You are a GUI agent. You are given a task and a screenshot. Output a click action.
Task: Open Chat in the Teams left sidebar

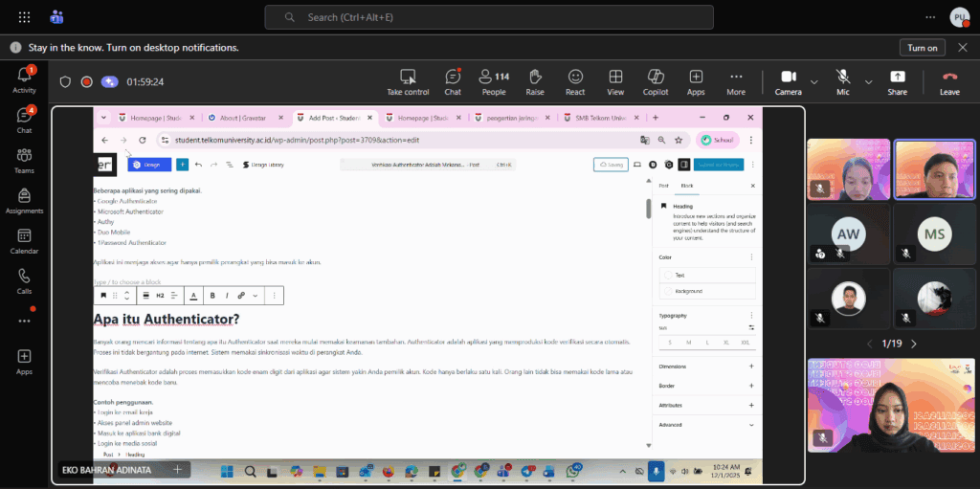pyautogui.click(x=24, y=120)
